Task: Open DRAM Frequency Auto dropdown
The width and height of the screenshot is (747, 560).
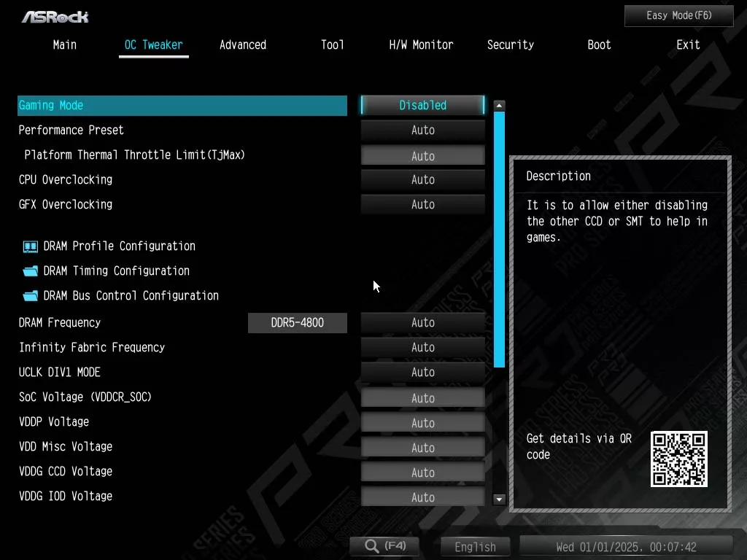Action: point(422,323)
